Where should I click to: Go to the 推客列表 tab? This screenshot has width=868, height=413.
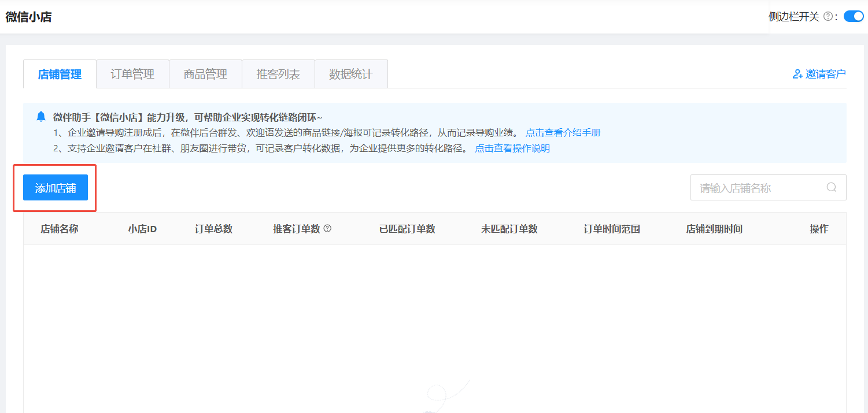pos(278,75)
